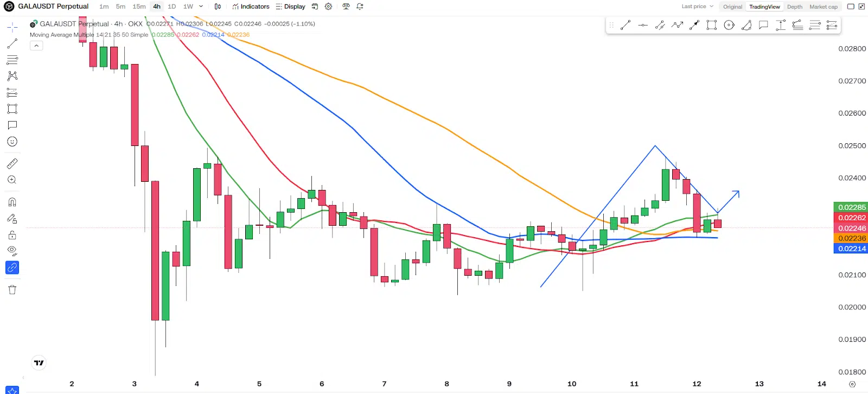Expand more timeframe options chevron
Image resolution: width=868 pixels, height=394 pixels.
(201, 7)
